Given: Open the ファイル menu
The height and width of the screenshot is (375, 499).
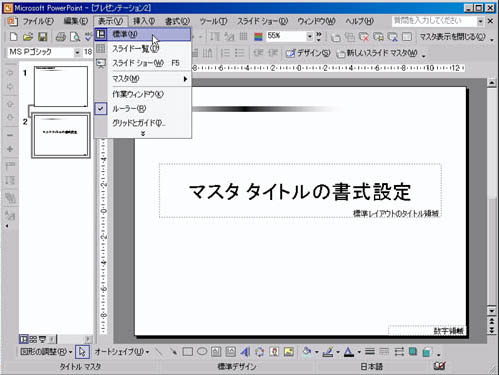Looking at the screenshot, I should coord(38,21).
